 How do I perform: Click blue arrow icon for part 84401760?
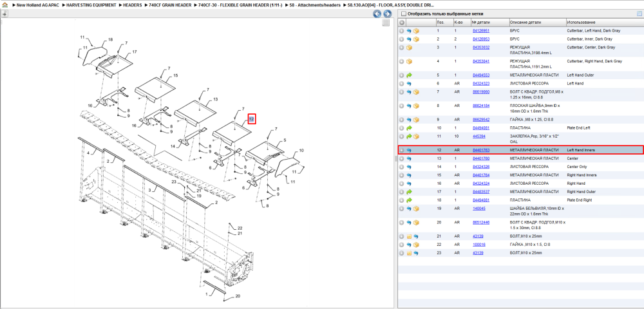[x=409, y=158]
